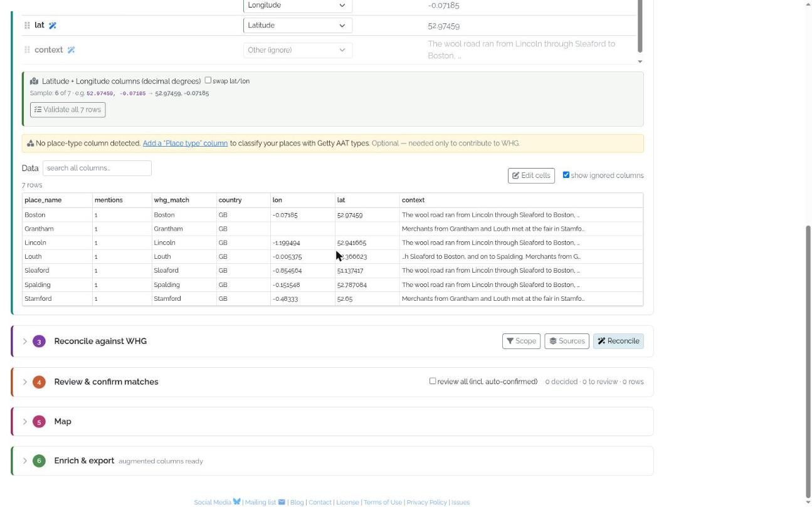This screenshot has width=812, height=507.
Task: Focus the search all columns field
Action: tap(97, 169)
